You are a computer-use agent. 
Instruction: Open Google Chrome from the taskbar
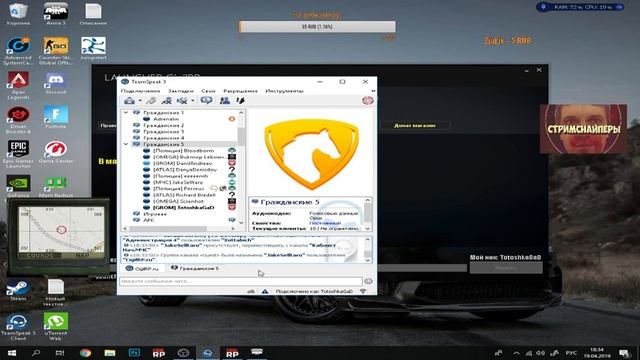[x=85, y=353]
